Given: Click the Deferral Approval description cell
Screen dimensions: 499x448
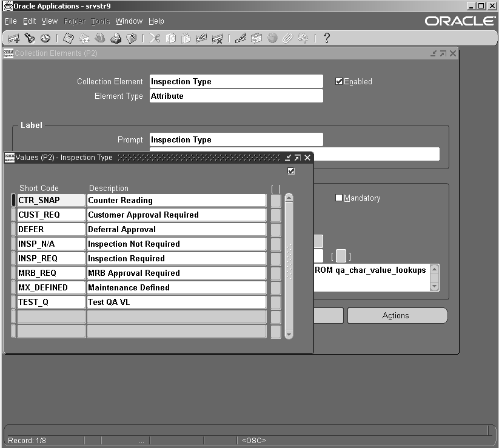Looking at the screenshot, I should click(176, 229).
